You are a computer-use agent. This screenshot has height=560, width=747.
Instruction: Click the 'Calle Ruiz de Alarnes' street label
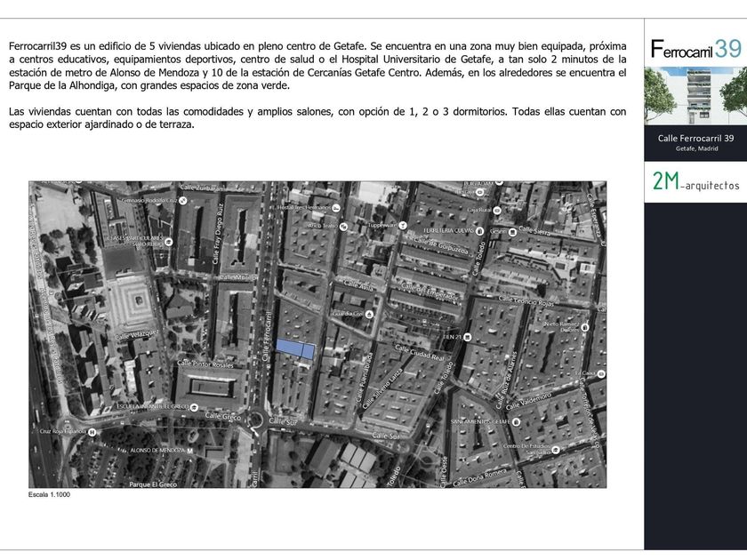(506, 381)
